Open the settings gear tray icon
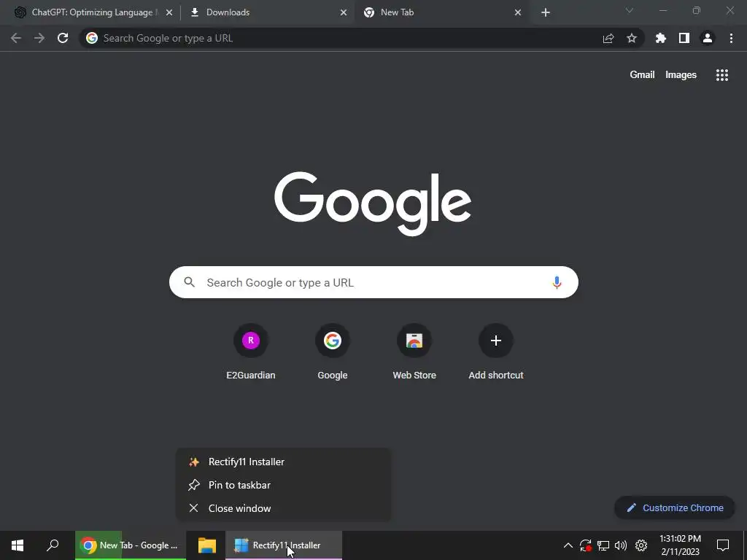Image resolution: width=747 pixels, height=560 pixels. tap(641, 545)
